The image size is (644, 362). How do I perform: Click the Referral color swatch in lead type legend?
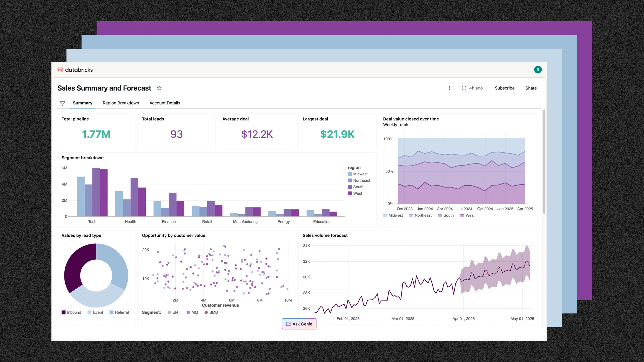tap(112, 312)
